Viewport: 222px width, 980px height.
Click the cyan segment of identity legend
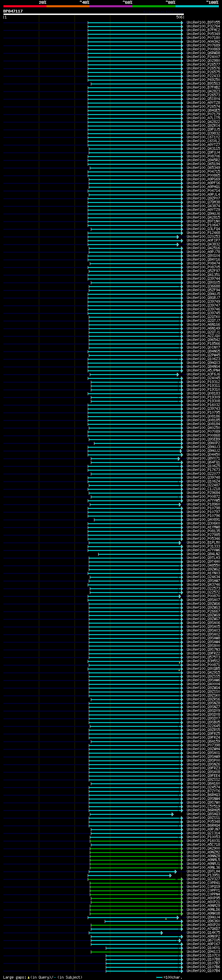[197, 6]
